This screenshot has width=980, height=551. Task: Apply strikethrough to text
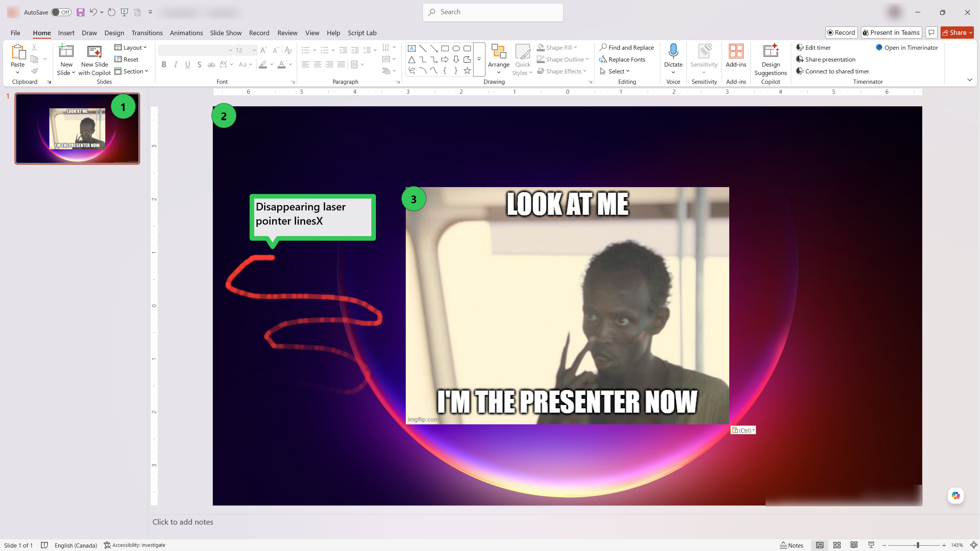coord(211,64)
